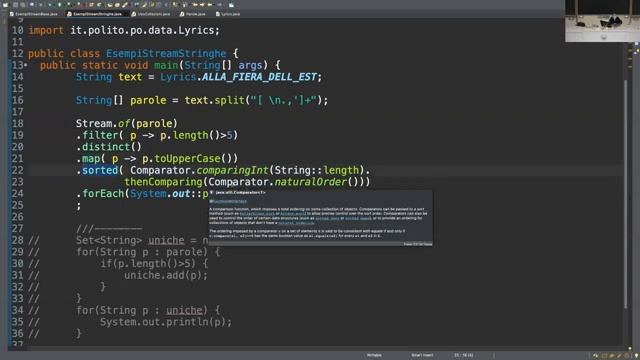Click commented 'uniche.add(p);' on line 31

point(166,276)
